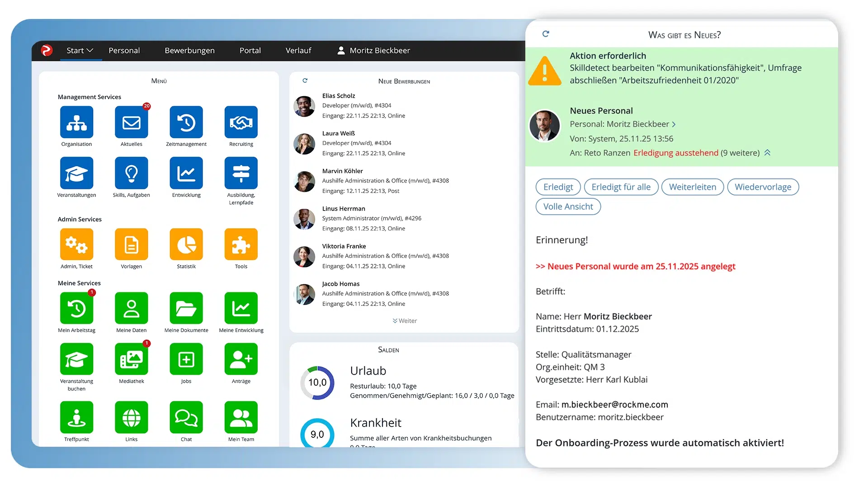Open Zeitmanagement clock icon
This screenshot has height=488, width=868.
tap(186, 122)
